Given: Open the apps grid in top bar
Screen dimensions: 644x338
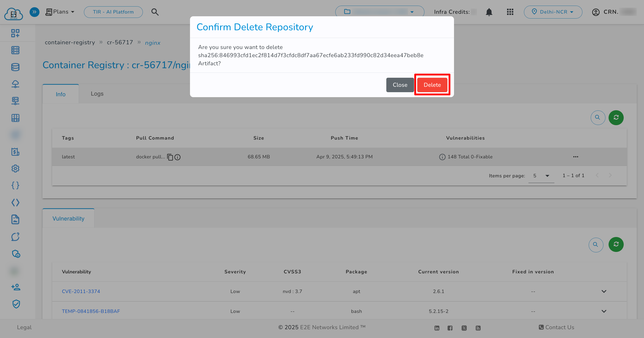Looking at the screenshot, I should coord(510,12).
